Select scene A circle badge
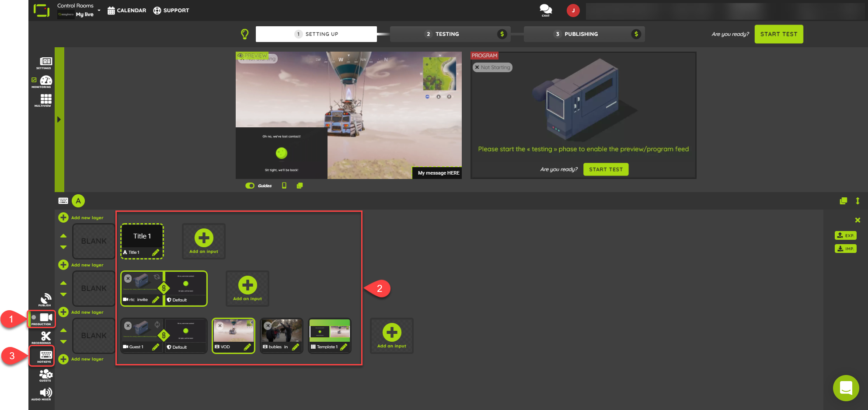Viewport: 868px width, 410px height. [78, 201]
